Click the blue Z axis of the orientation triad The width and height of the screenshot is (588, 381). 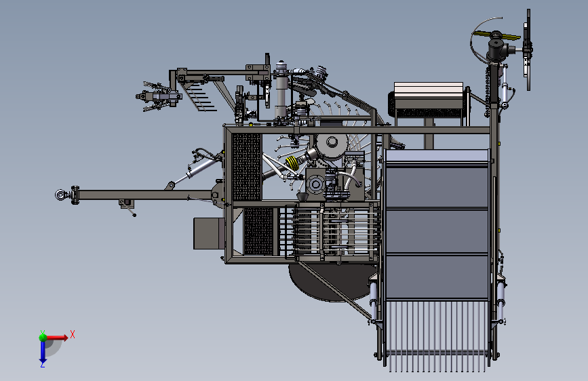point(43,351)
